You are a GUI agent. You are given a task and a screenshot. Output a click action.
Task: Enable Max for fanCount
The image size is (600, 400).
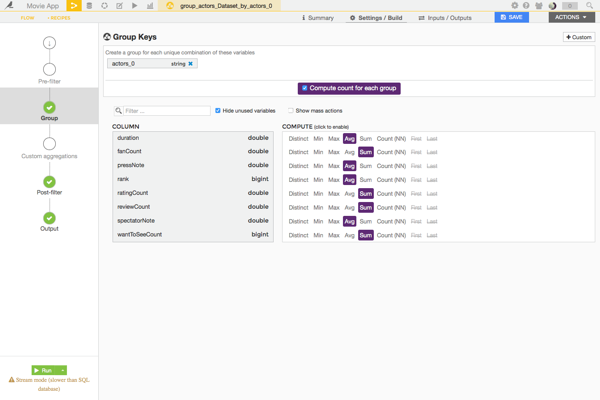[334, 152]
